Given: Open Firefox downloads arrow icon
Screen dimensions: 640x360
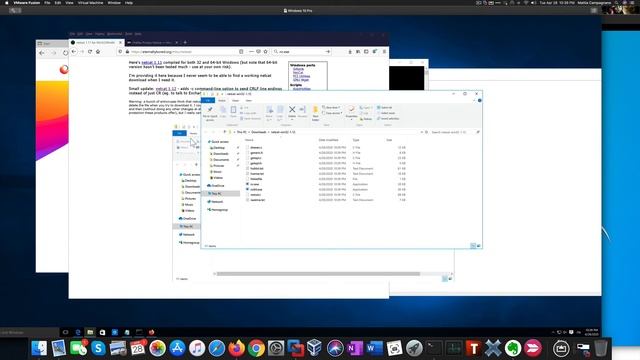Looking at the screenshot, I should pos(350,52).
